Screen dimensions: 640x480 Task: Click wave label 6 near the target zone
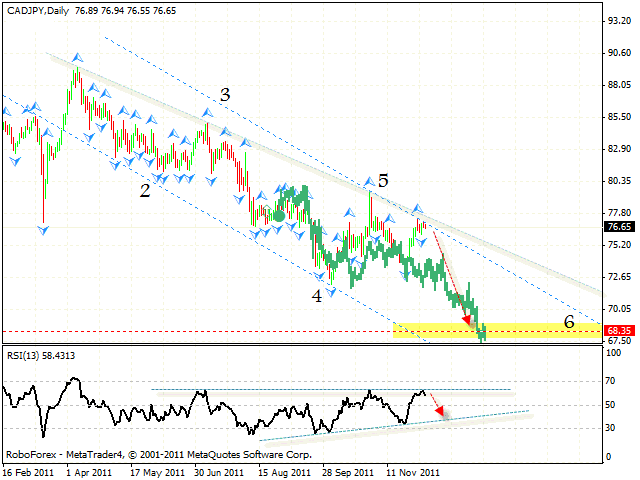(568, 322)
